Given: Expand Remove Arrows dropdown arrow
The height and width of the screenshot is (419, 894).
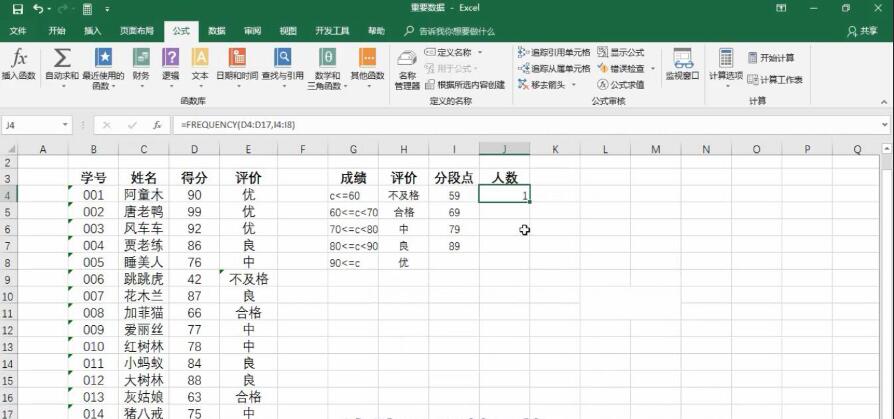Looking at the screenshot, I should click(574, 84).
